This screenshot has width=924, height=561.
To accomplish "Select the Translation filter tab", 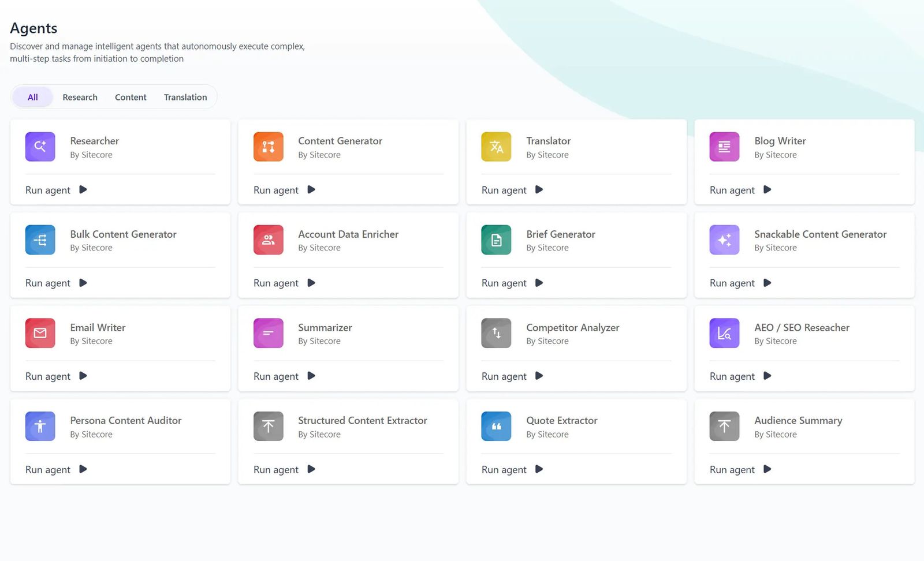I will click(185, 97).
